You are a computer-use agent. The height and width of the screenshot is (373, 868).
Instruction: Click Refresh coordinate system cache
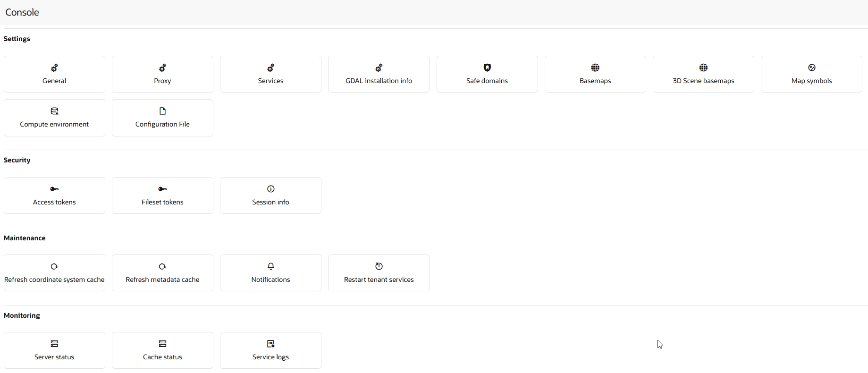tap(54, 273)
